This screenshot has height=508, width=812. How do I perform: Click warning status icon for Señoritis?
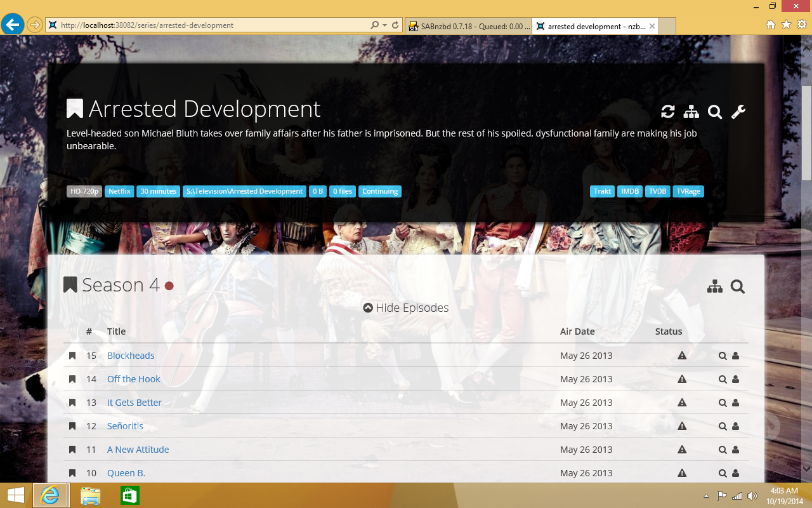coord(682,426)
